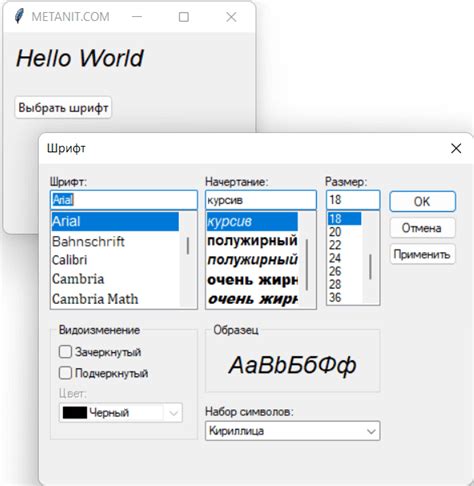Click the feather icon in METANIT.COM title bar

[19, 16]
